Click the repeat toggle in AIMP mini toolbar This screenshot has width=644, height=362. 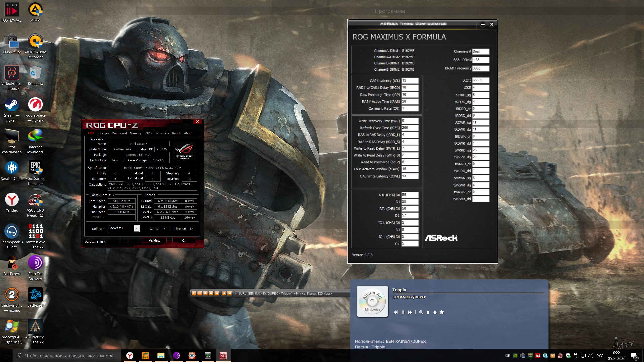point(224,293)
